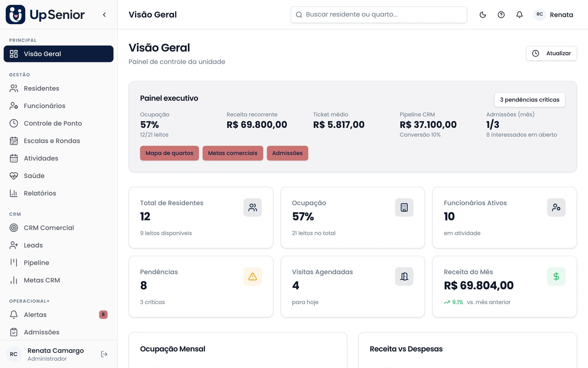Screen dimensions: 588x368
Task: Open help question mark icon
Action: 501,15
